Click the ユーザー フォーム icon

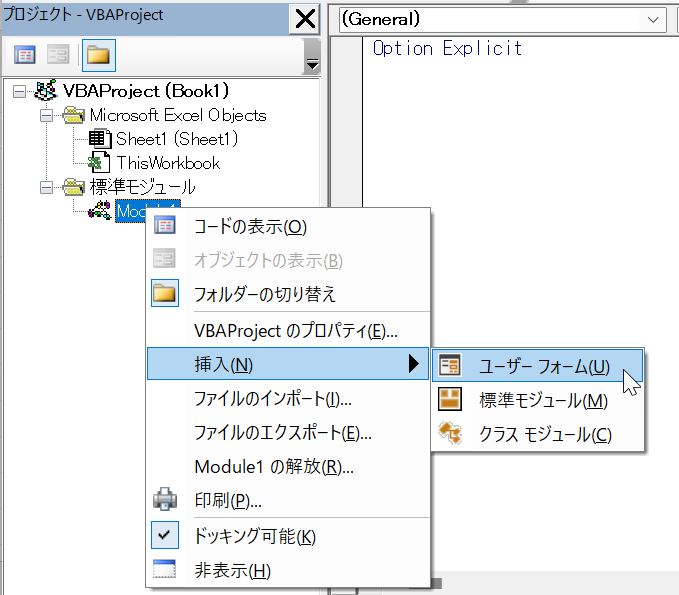(450, 365)
